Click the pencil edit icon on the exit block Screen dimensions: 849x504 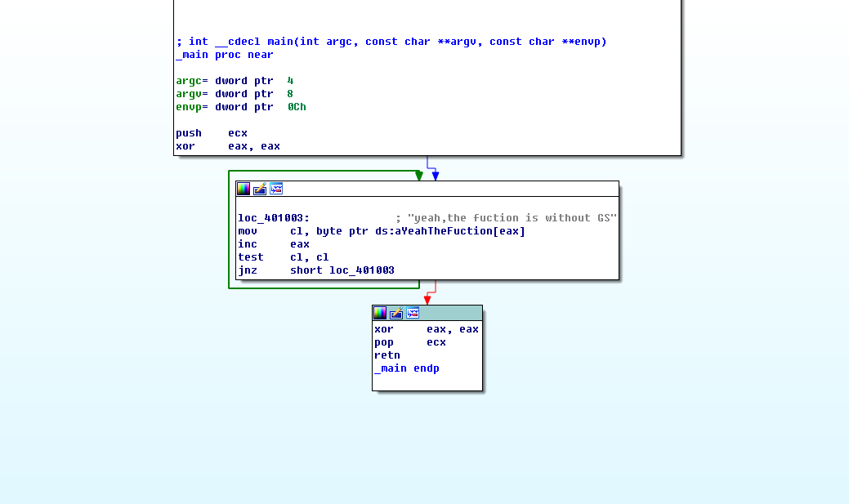395,313
